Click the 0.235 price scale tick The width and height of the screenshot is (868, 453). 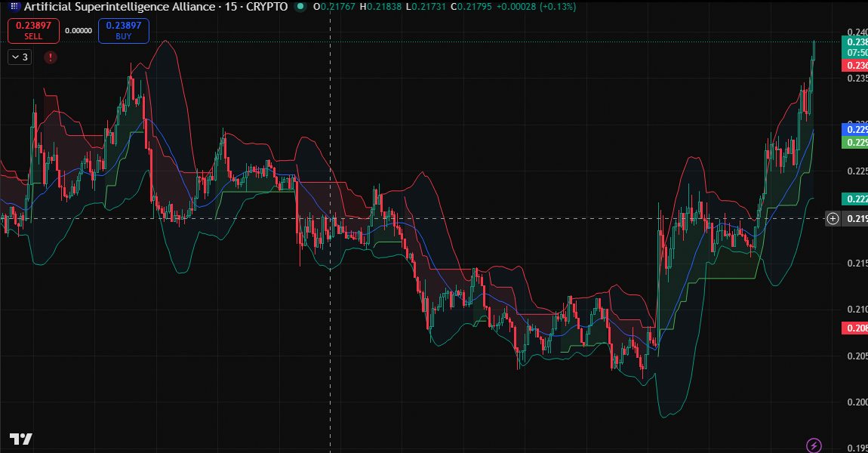click(x=857, y=78)
